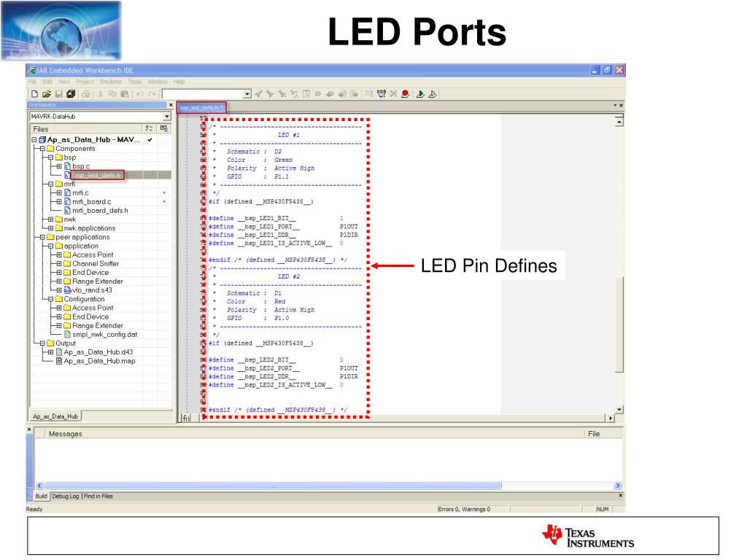Click the Redo arrow icon
Viewport: 747px width, 560px height.
click(152, 94)
